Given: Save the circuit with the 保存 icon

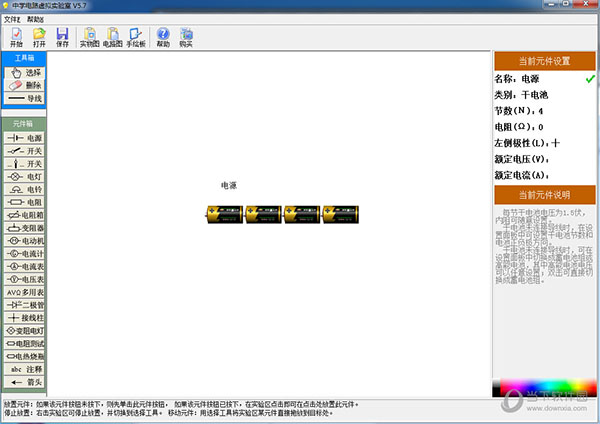Looking at the screenshot, I should [63, 38].
